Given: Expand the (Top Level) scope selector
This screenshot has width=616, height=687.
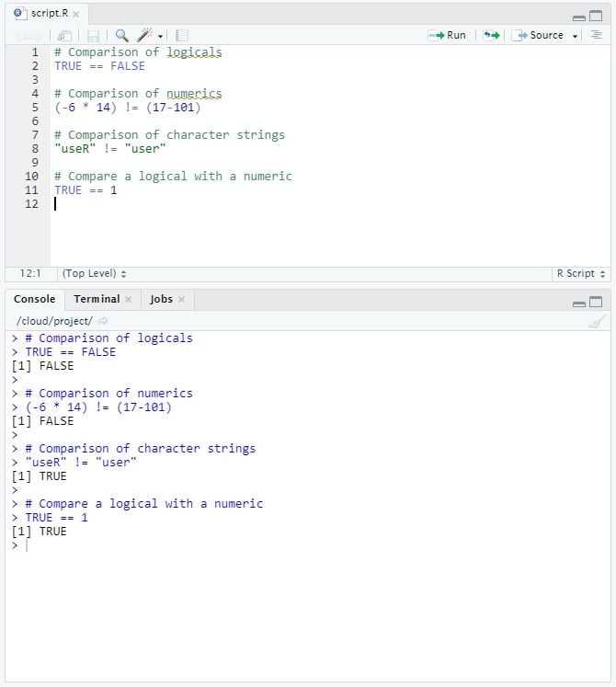Looking at the screenshot, I should pos(94,274).
